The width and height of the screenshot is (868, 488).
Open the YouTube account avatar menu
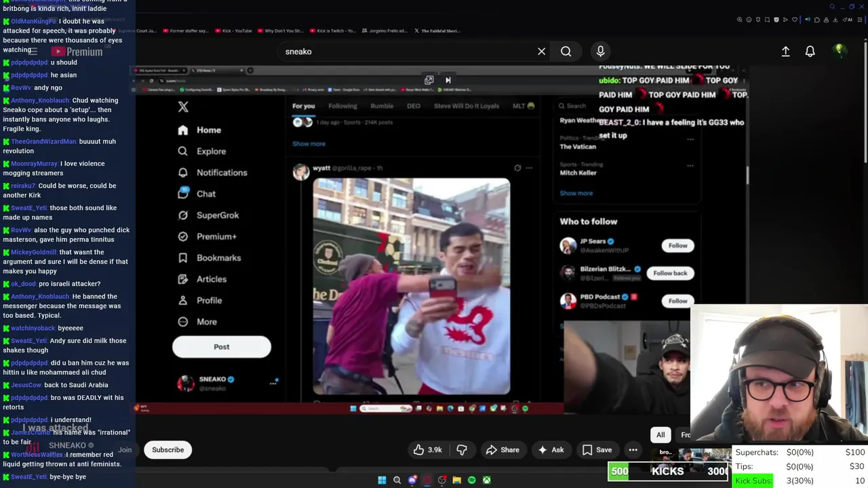(x=840, y=51)
